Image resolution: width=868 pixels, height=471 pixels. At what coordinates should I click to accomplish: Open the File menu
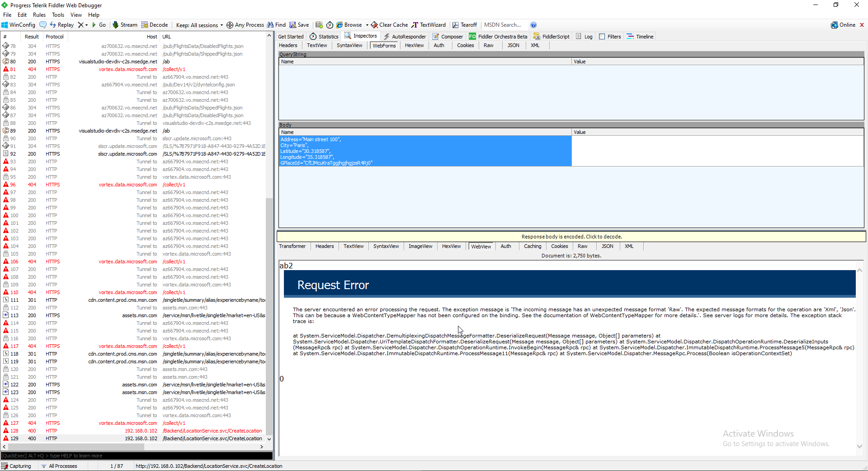tap(7, 15)
